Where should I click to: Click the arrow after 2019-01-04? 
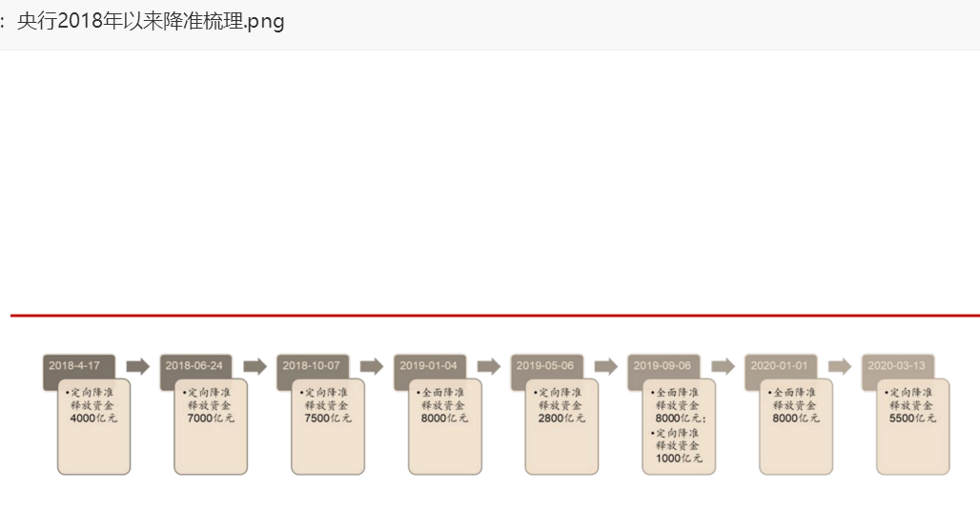[x=489, y=366]
